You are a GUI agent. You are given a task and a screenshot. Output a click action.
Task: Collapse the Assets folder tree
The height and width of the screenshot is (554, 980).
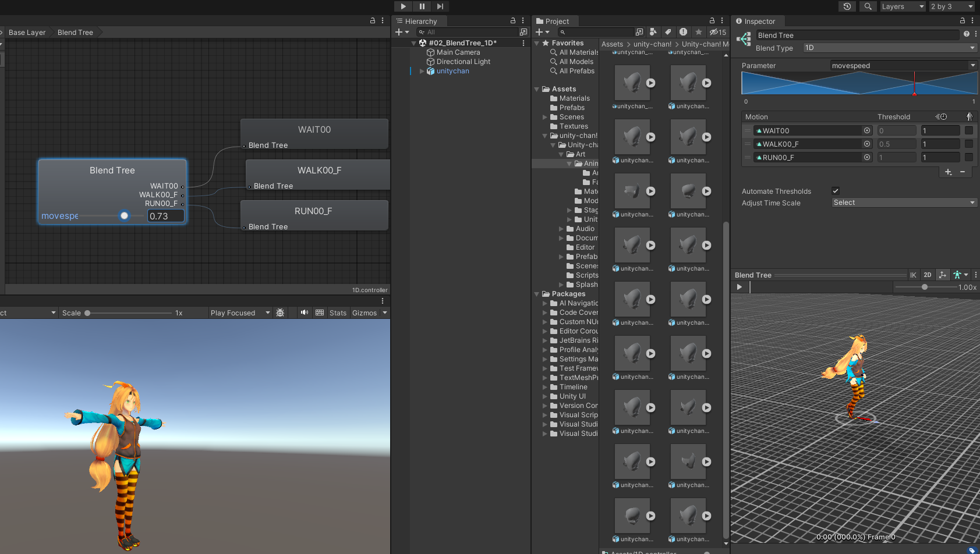point(537,89)
